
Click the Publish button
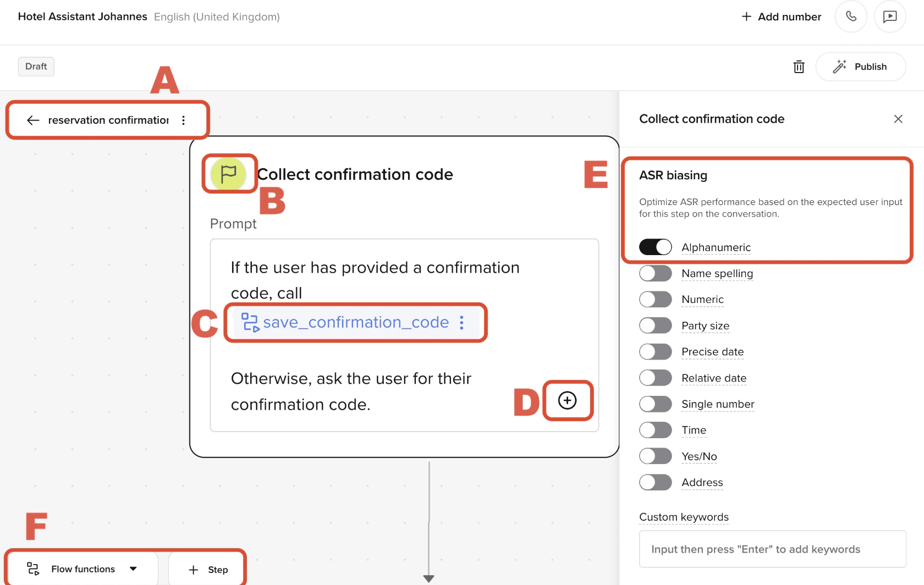[x=861, y=67]
